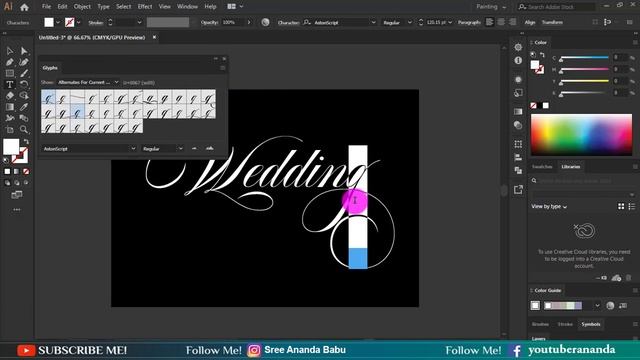Click Cyan slider in Color panel
Image resolution: width=640 pixels, height=360 pixels.
point(584,58)
